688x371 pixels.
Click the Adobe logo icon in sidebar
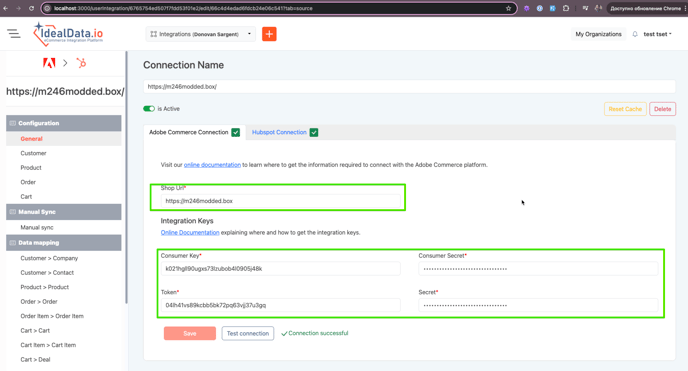[x=49, y=63]
